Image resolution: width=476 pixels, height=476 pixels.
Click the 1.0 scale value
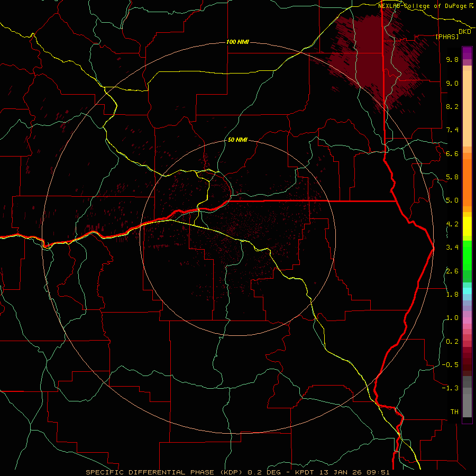452,318
